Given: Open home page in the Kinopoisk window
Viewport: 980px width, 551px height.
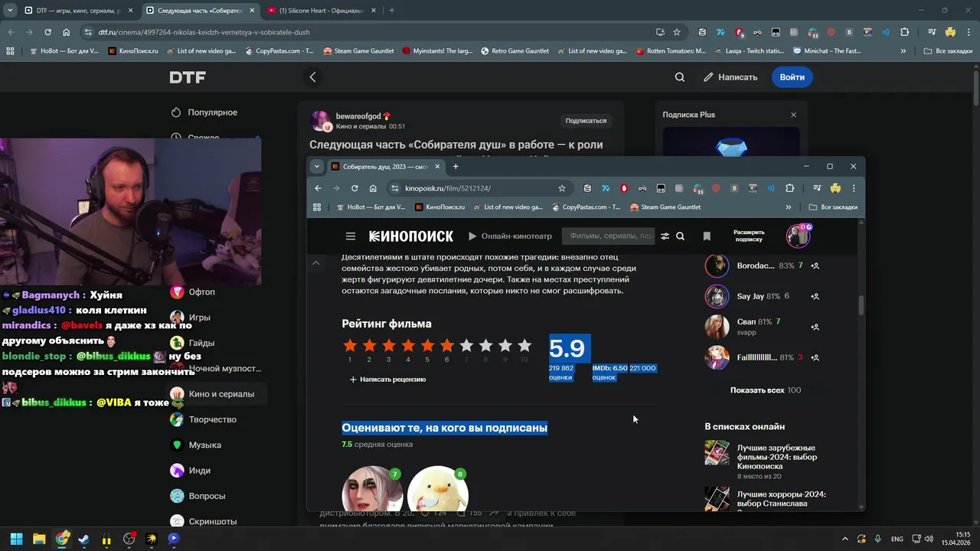Looking at the screenshot, I should point(373,188).
